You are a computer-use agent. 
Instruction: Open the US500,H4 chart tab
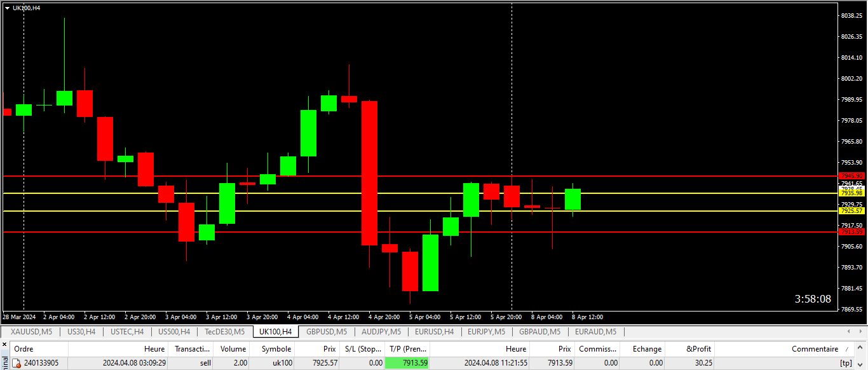pyautogui.click(x=174, y=332)
